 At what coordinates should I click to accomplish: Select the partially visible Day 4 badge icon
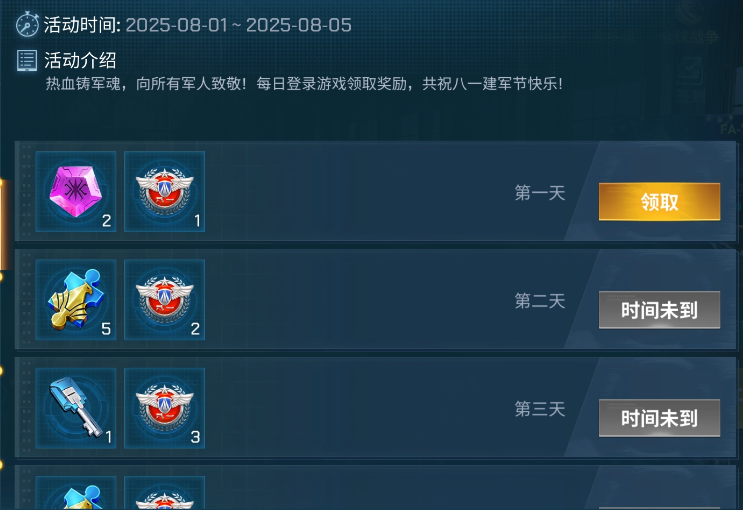(x=164, y=493)
